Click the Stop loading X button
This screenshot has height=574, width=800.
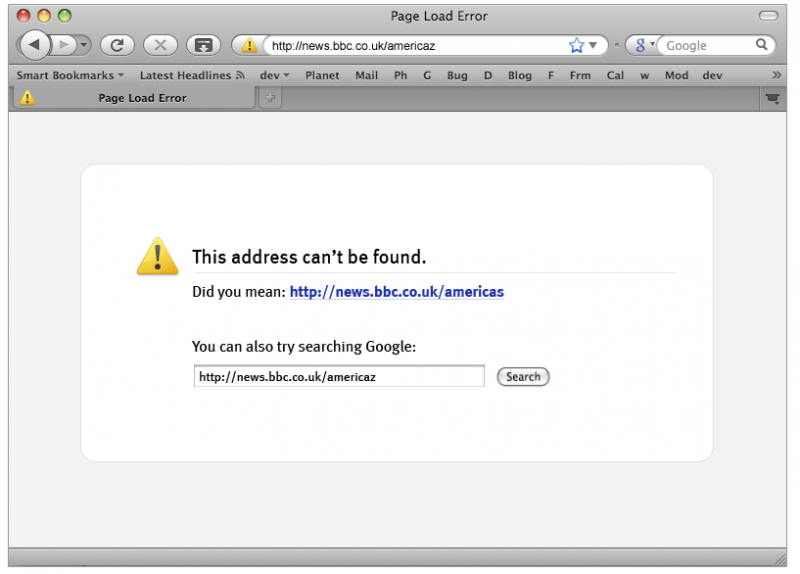[160, 45]
